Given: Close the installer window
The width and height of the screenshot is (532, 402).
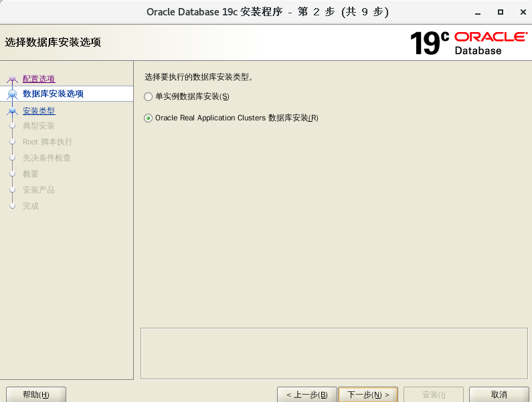Looking at the screenshot, I should tap(523, 12).
